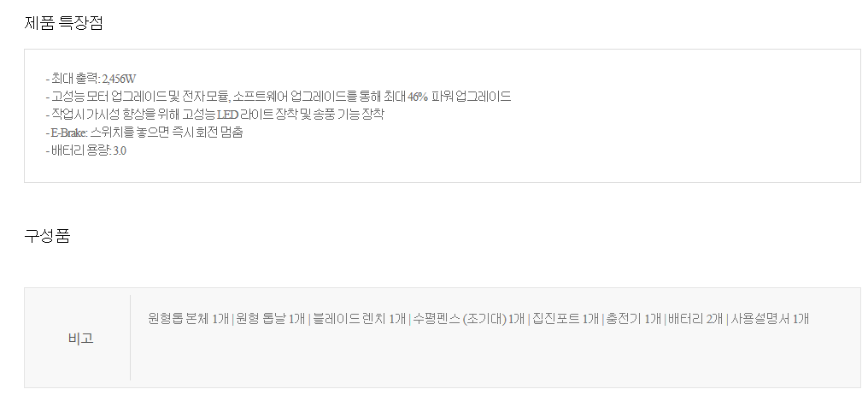868x395 pixels.
Task: Click the 구성품 section heading
Action: (x=47, y=236)
